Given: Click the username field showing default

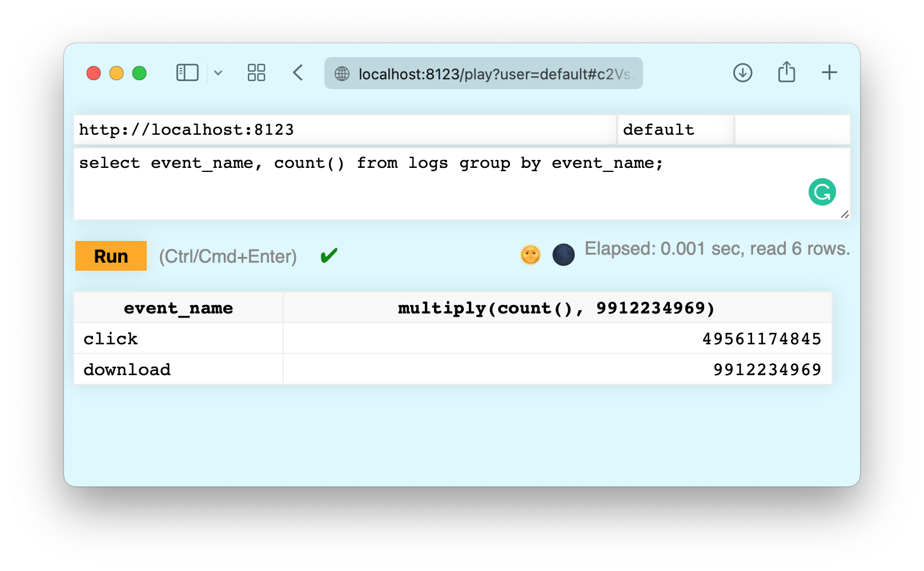Looking at the screenshot, I should pyautogui.click(x=675, y=130).
